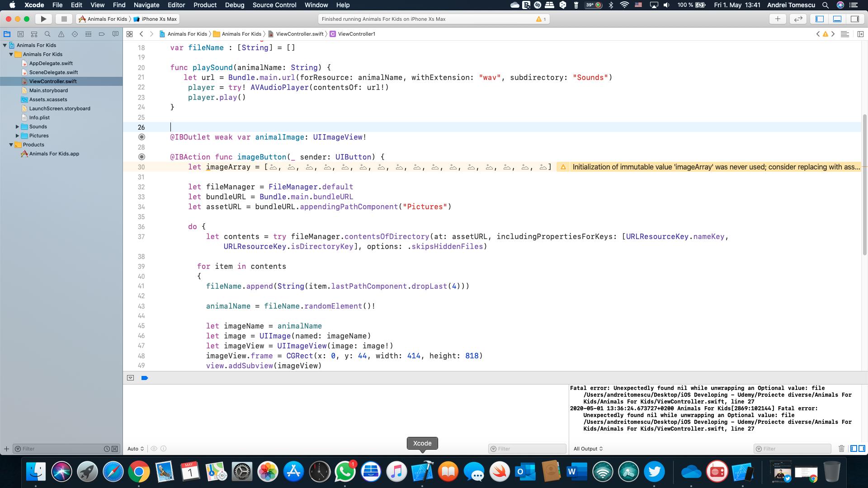This screenshot has width=868, height=488.
Task: Expand the Sounds folder
Action: (x=18, y=127)
